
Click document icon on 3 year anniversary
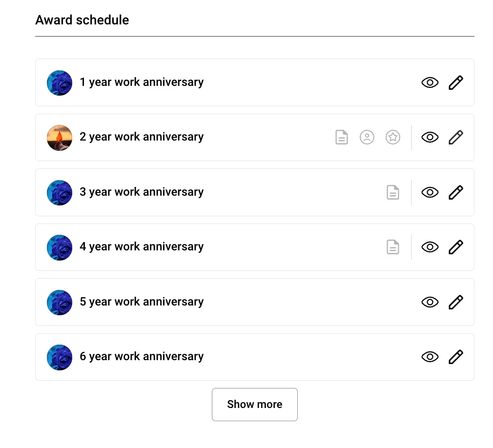393,192
